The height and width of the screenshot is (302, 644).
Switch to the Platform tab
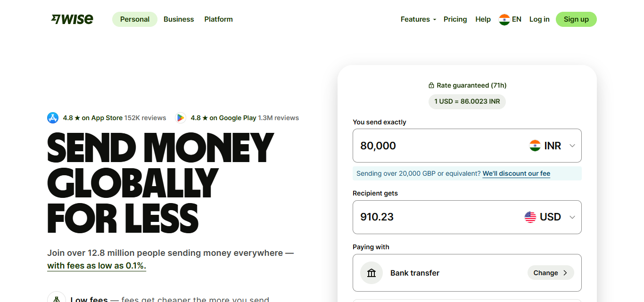point(218,19)
